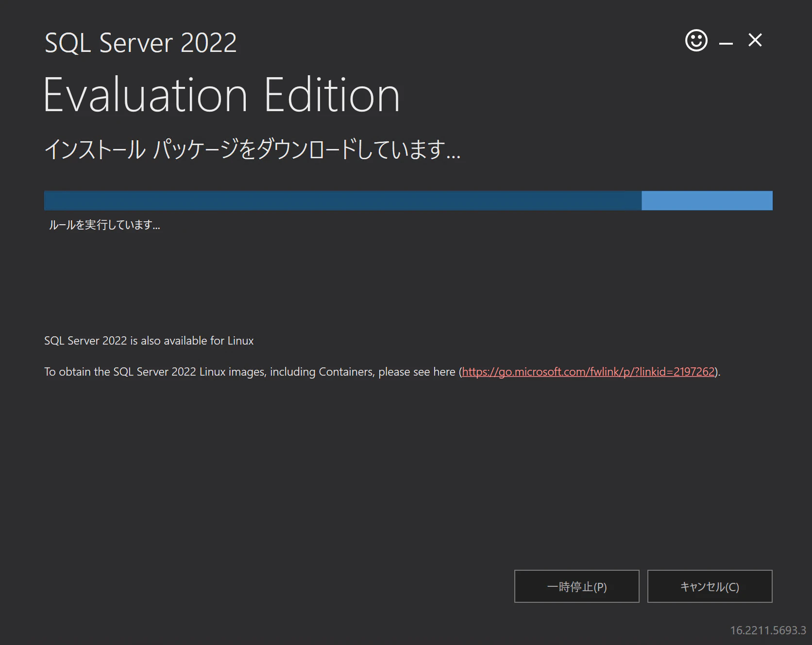Minimize the SQL Server installer window
The image size is (812, 645).
point(726,44)
